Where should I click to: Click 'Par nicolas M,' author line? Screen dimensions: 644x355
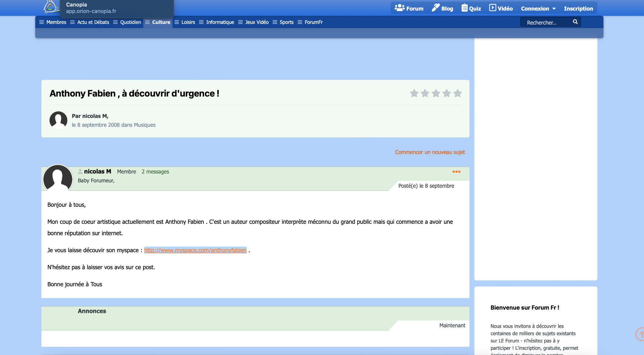(x=90, y=116)
